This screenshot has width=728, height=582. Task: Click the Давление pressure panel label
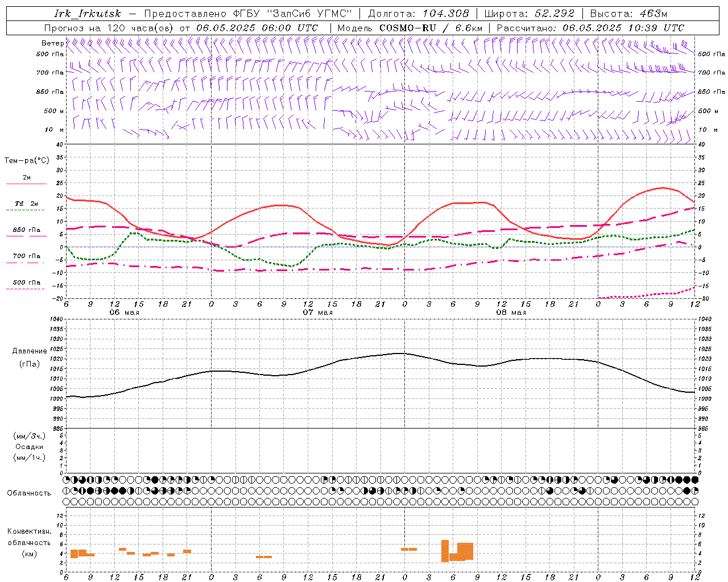point(30,351)
